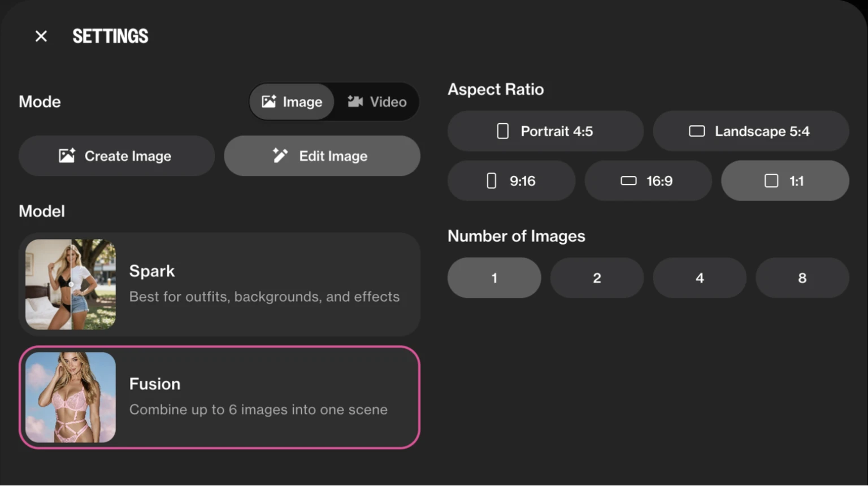The width and height of the screenshot is (868, 486).
Task: Close the Settings panel with X
Action: pos(41,36)
